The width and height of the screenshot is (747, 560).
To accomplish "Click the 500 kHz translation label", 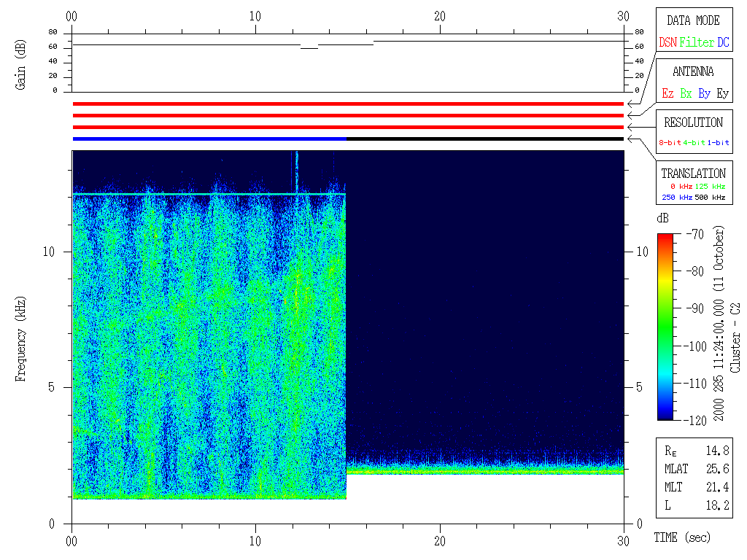I will (710, 197).
